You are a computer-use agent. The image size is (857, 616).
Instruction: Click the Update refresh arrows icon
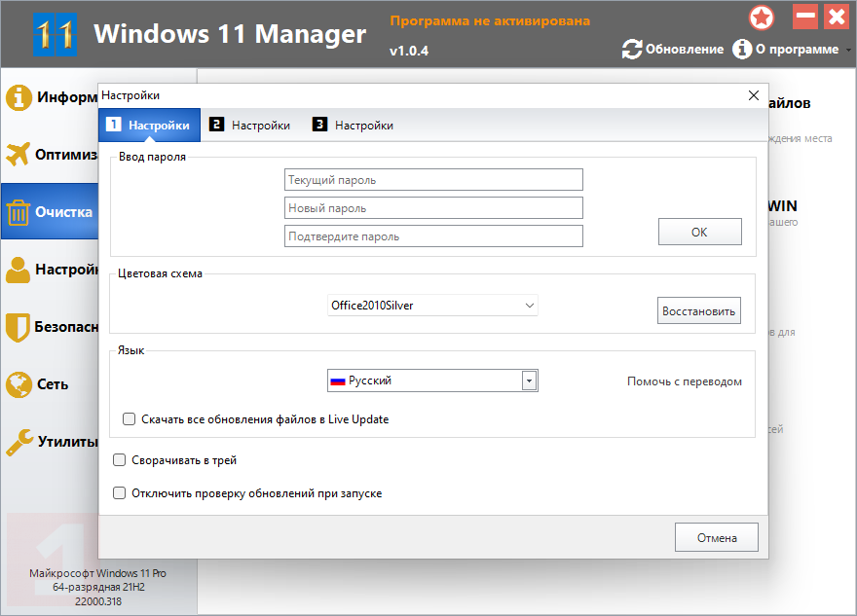tap(632, 49)
